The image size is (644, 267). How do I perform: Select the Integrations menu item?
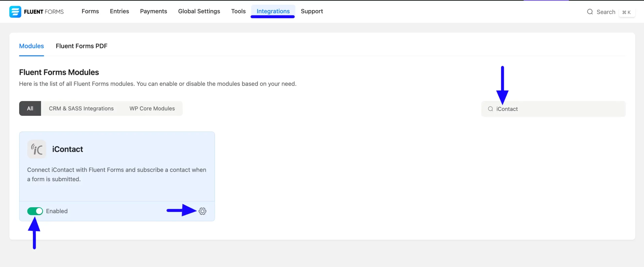pyautogui.click(x=273, y=11)
